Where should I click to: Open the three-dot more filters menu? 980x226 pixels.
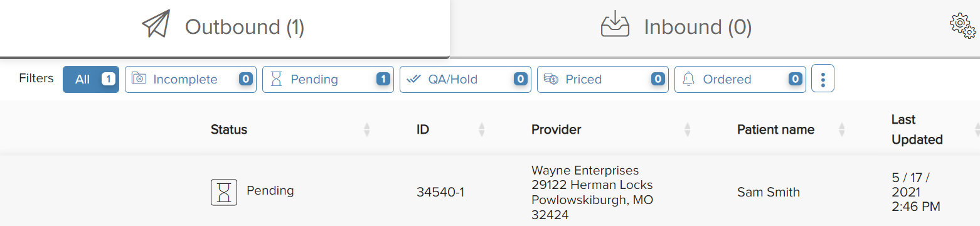[823, 79]
